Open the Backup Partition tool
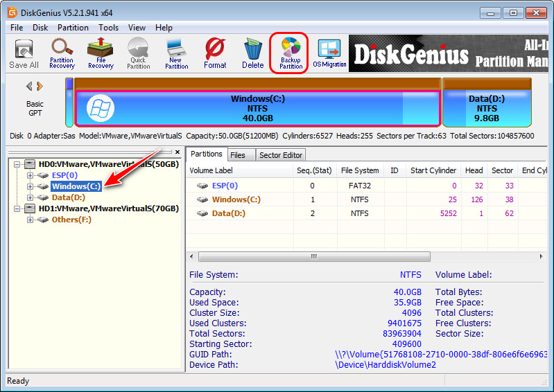The width and height of the screenshot is (554, 392). 291,53
